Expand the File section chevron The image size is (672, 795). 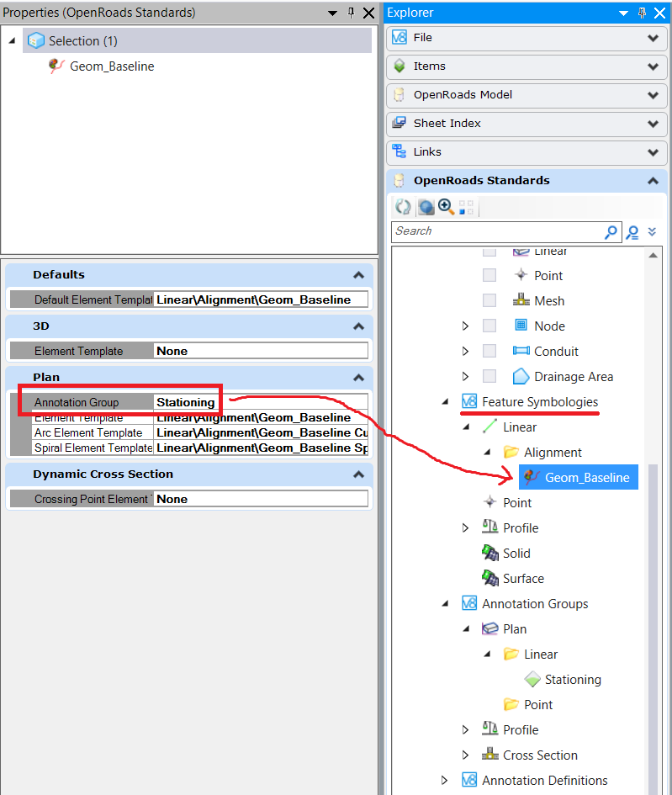tap(653, 38)
